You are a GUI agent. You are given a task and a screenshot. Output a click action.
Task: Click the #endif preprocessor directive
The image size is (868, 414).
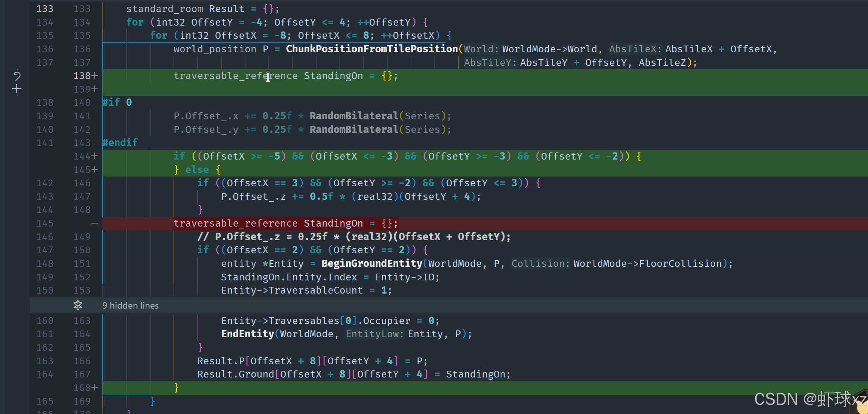click(x=120, y=143)
